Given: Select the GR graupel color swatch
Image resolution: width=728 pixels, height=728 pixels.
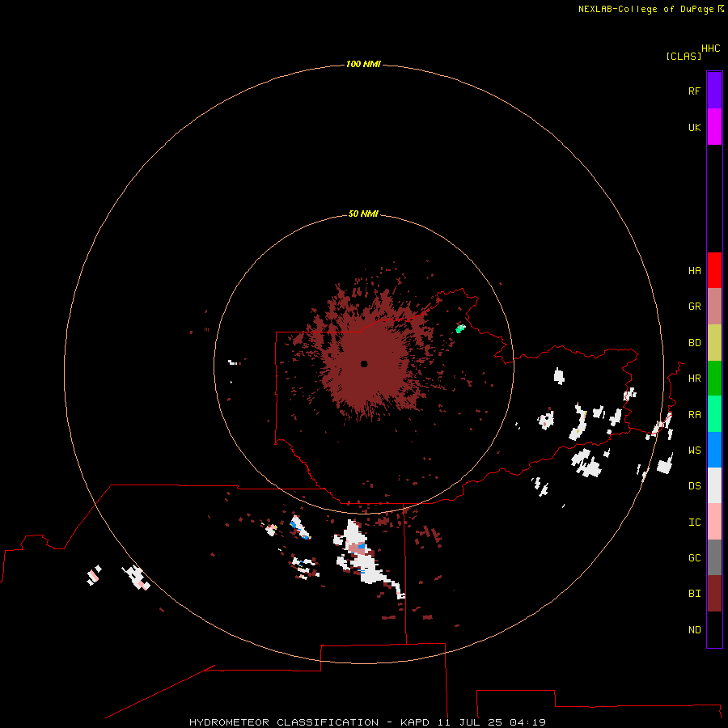Looking at the screenshot, I should tap(714, 307).
